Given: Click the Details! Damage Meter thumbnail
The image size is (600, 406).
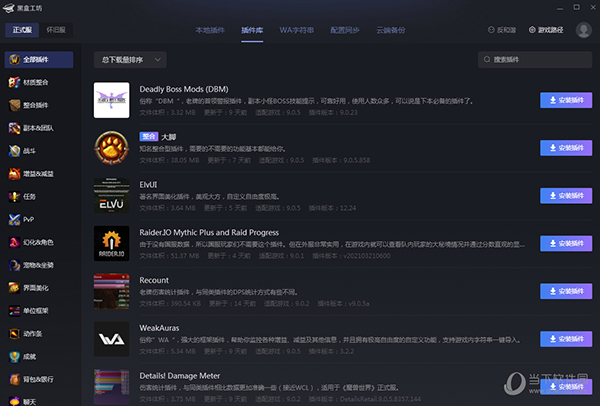Looking at the screenshot, I should [111, 386].
